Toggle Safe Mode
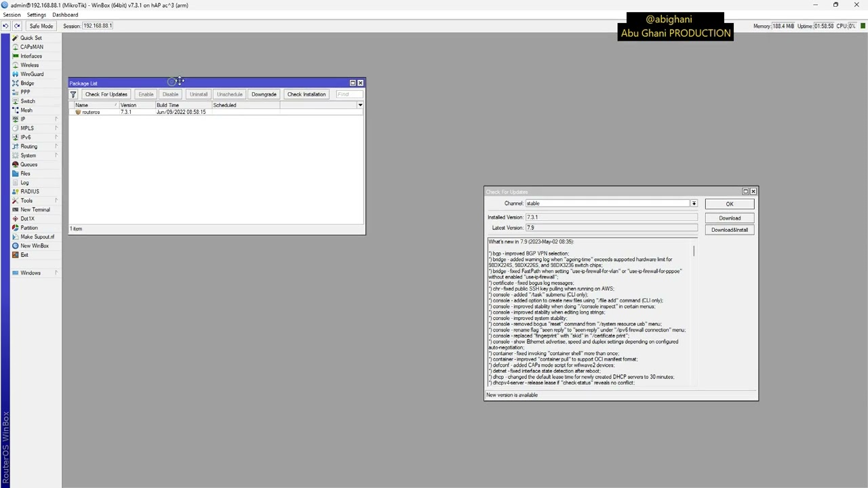 click(41, 26)
